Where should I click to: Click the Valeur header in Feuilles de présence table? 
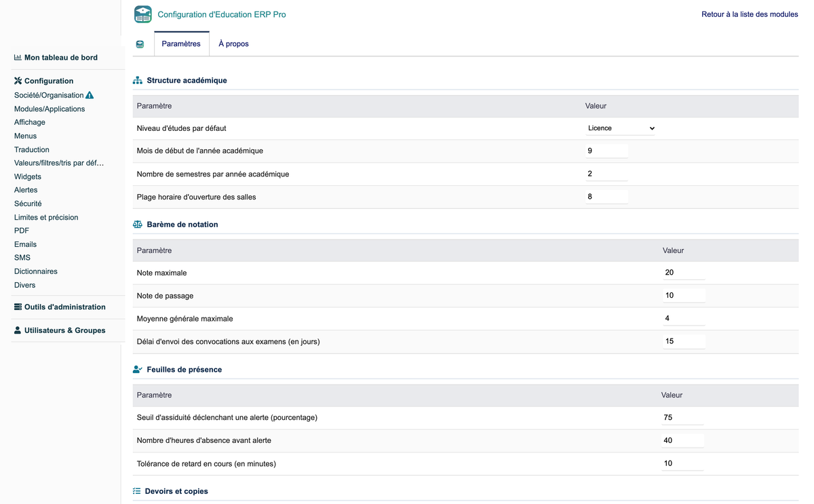click(672, 395)
